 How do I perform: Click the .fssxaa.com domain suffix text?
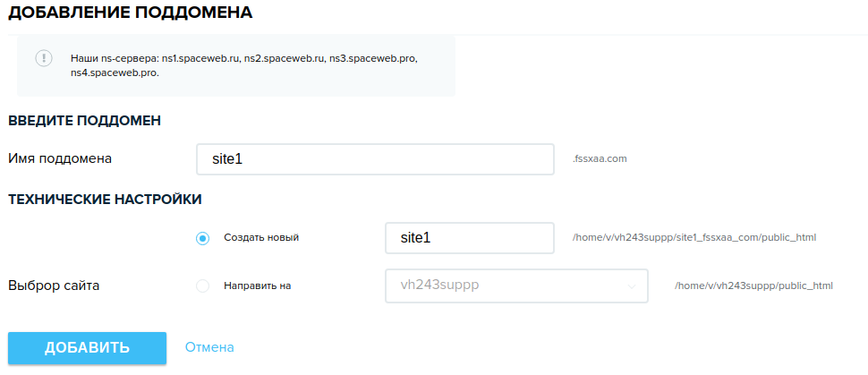point(600,159)
